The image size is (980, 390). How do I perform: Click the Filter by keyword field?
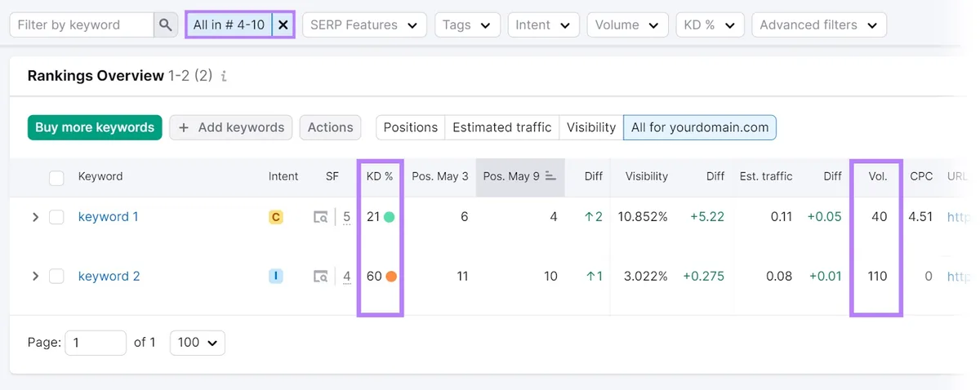tap(82, 24)
